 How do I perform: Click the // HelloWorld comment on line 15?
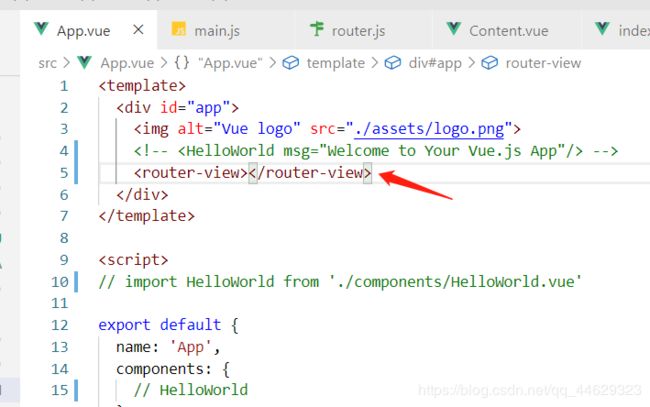191,390
